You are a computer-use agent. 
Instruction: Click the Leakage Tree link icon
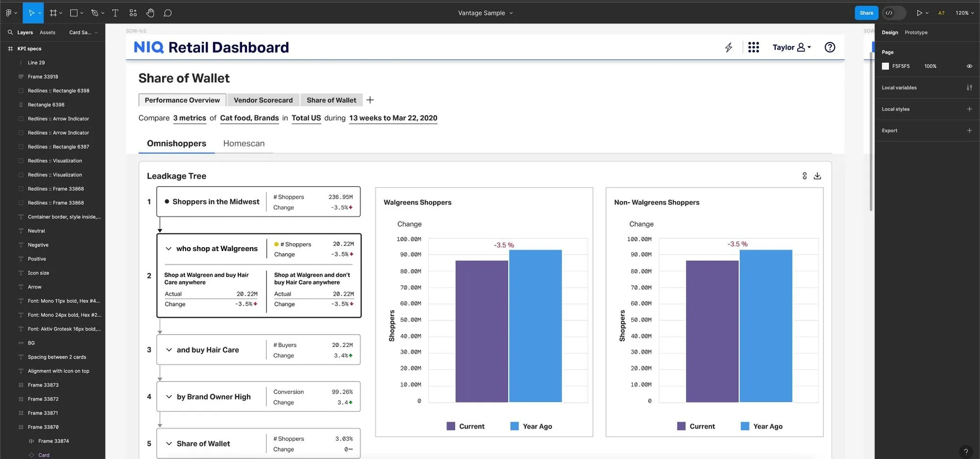click(x=805, y=176)
